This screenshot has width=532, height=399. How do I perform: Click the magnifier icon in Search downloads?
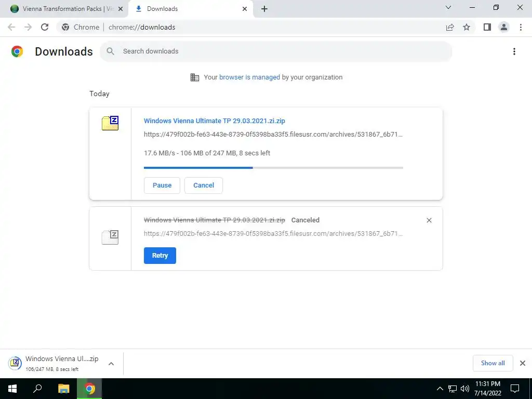110,51
